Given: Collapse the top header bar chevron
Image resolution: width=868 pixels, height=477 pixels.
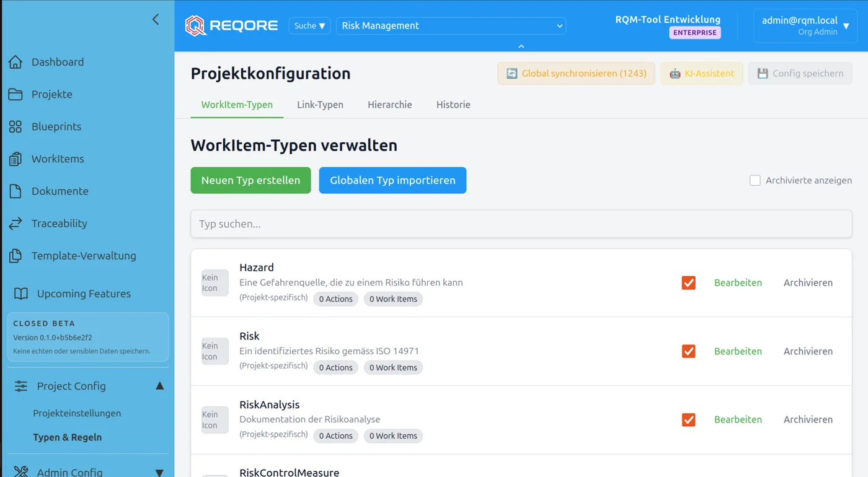Looking at the screenshot, I should (x=521, y=46).
